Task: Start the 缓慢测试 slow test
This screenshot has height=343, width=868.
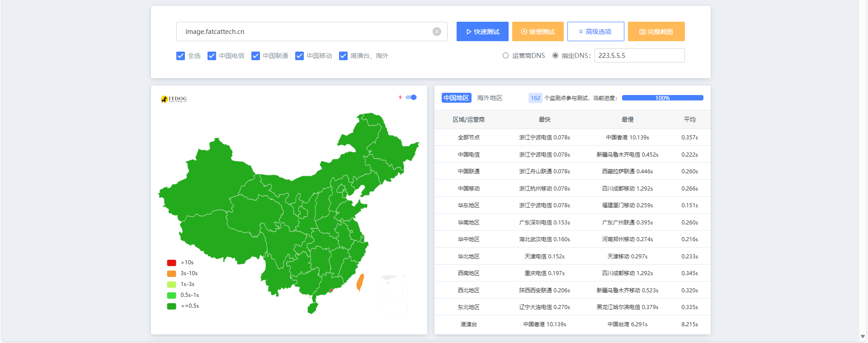Action: tap(538, 32)
